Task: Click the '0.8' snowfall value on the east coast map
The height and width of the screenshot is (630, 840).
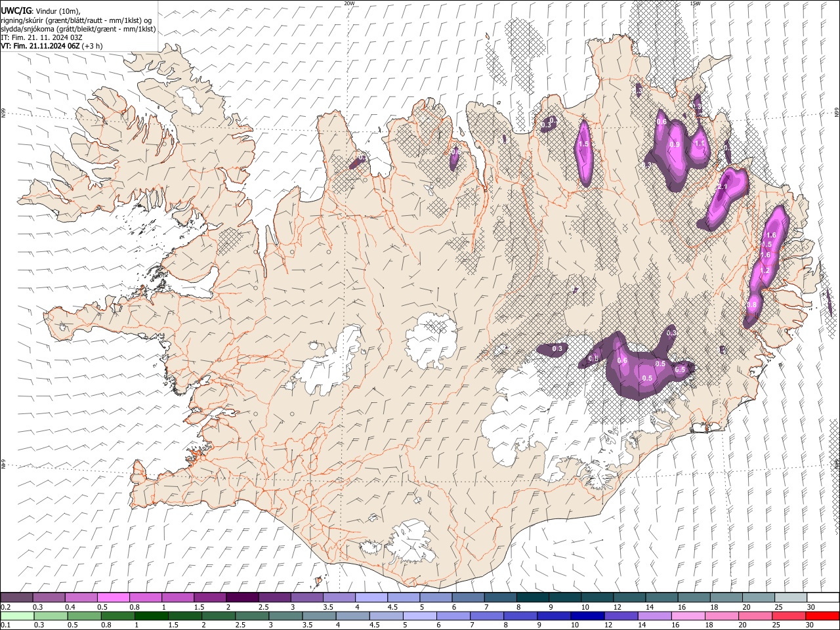Action: pyautogui.click(x=752, y=305)
